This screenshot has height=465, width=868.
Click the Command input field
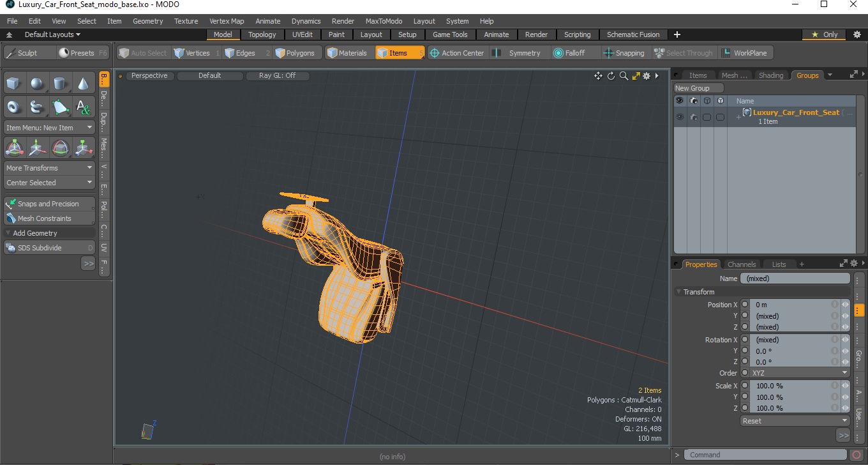click(767, 455)
